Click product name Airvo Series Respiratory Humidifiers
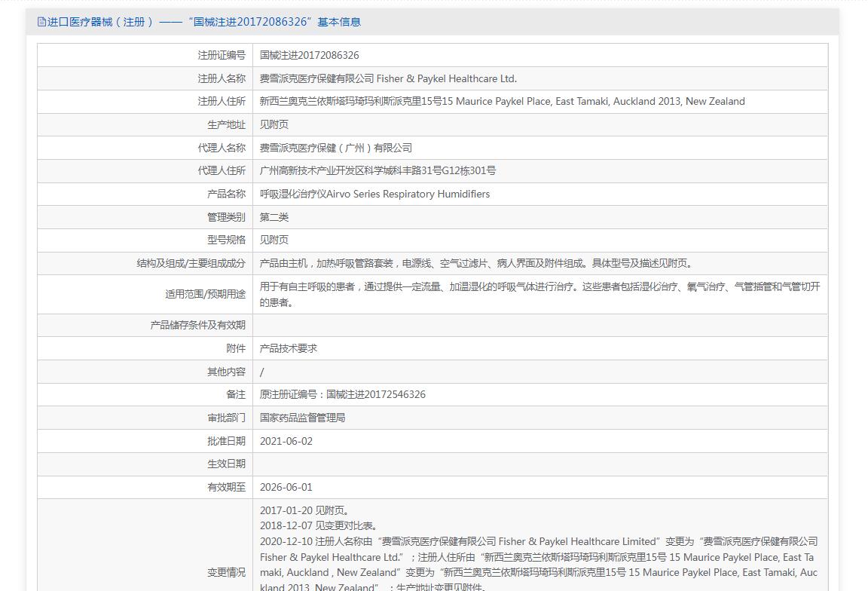 click(374, 194)
